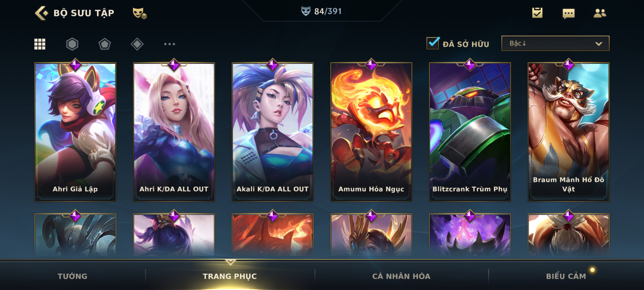The height and width of the screenshot is (290, 644).
Task: Switch to the TƯỚNG tab
Action: (x=72, y=276)
